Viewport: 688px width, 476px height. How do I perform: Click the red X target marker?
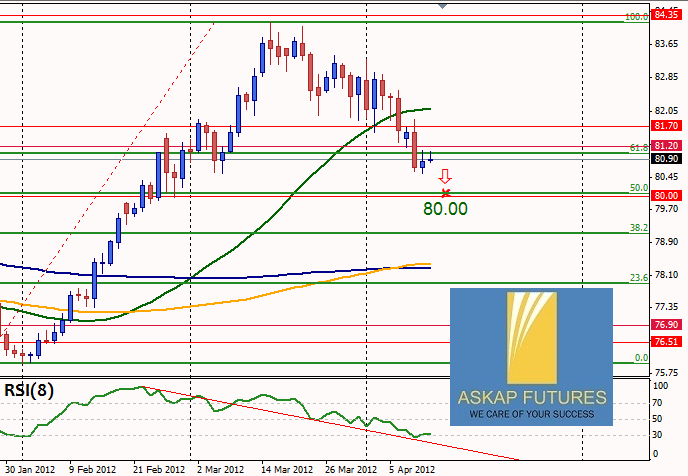pyautogui.click(x=445, y=191)
